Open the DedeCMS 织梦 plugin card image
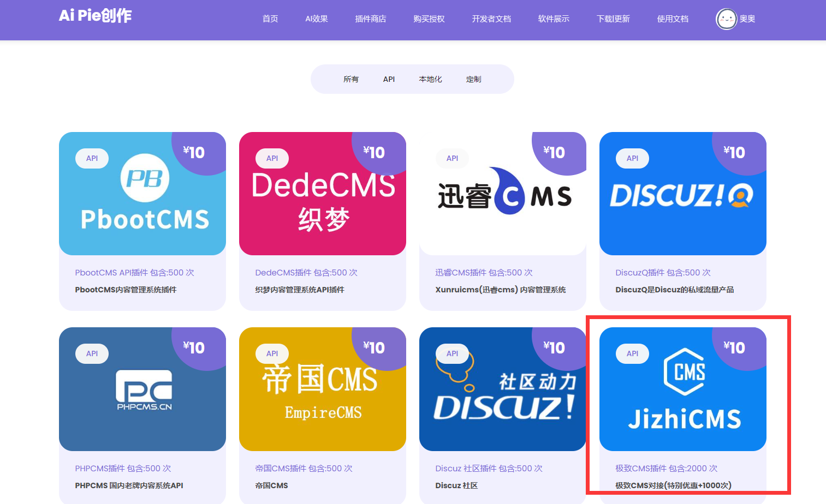This screenshot has height=504, width=826. click(323, 194)
